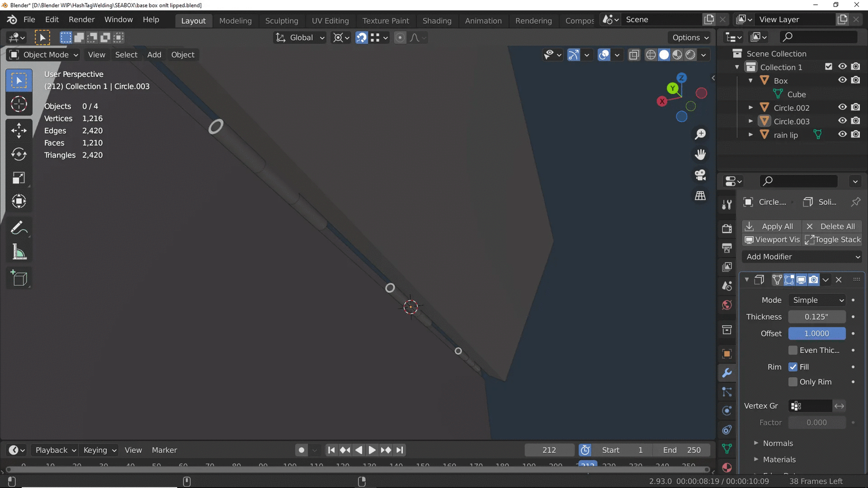Open the Output properties printer tab
Viewport: 868px width, 488px height.
coord(727,248)
